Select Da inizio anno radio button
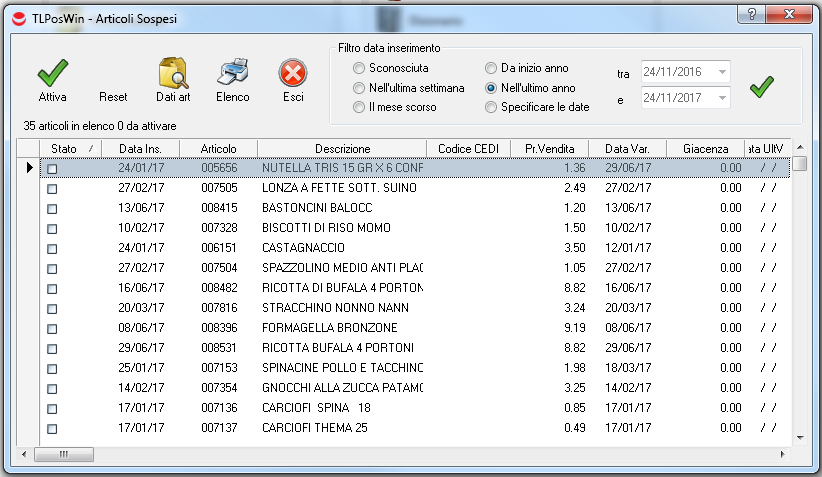This screenshot has height=477, width=822. coord(491,69)
